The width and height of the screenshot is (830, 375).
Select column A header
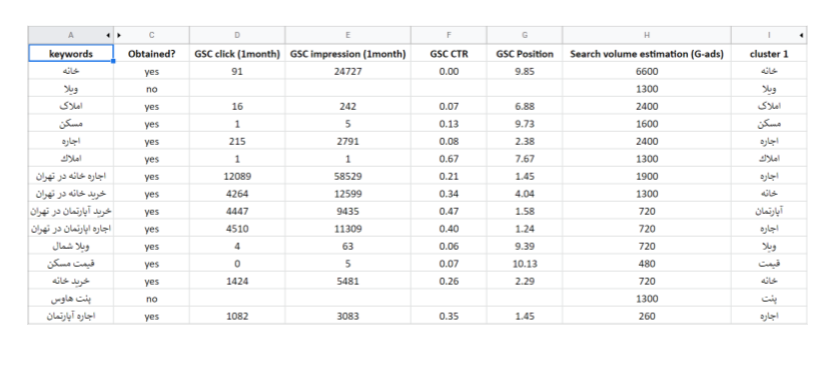click(x=70, y=35)
